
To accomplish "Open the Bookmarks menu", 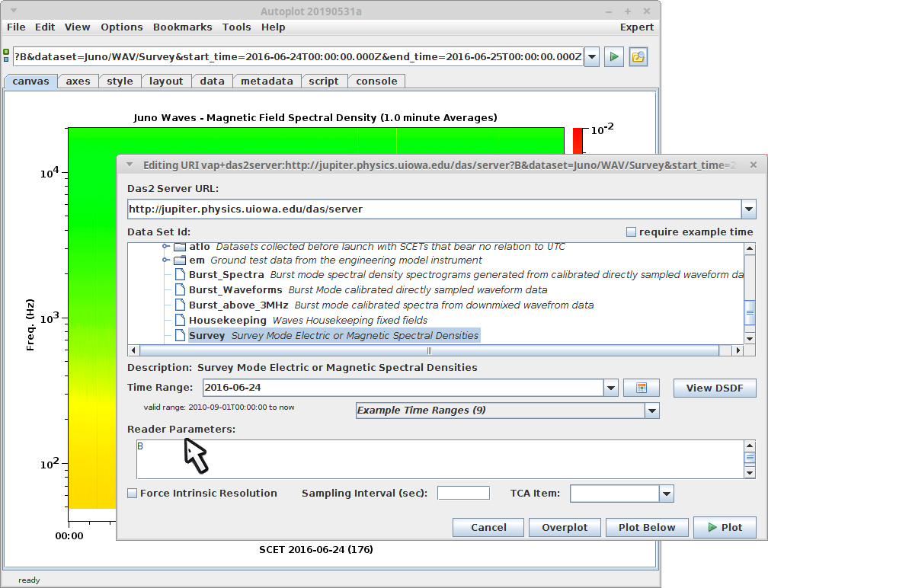I will (x=182, y=27).
